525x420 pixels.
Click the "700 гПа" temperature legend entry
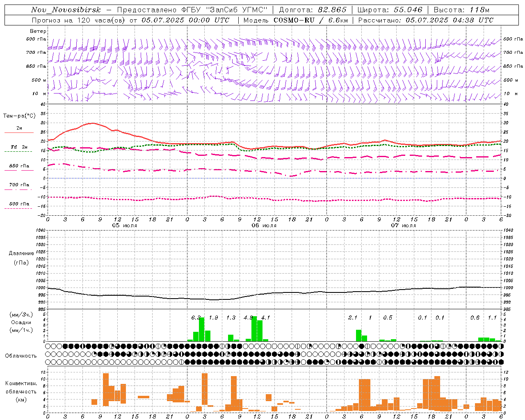[19, 185]
